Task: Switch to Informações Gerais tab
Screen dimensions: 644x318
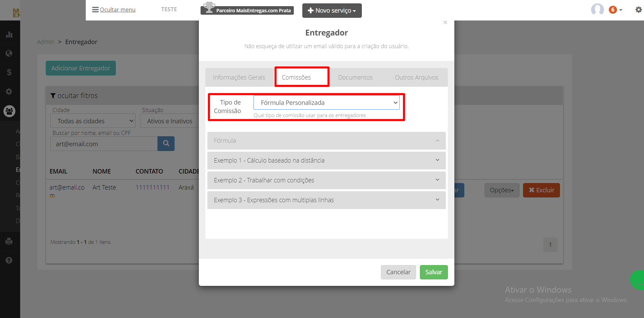Action: coord(239,78)
